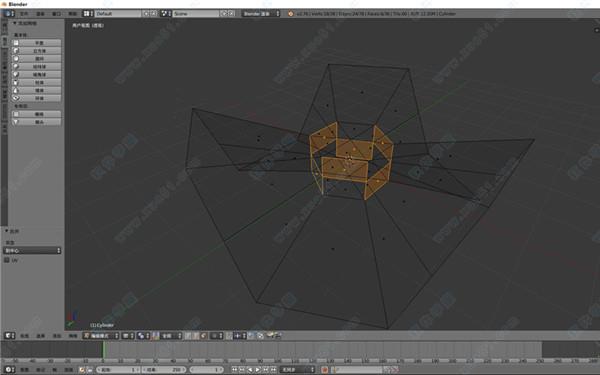Open the 渲染 (Render) menu in top bar
This screenshot has width=600, height=375.
[x=40, y=13]
